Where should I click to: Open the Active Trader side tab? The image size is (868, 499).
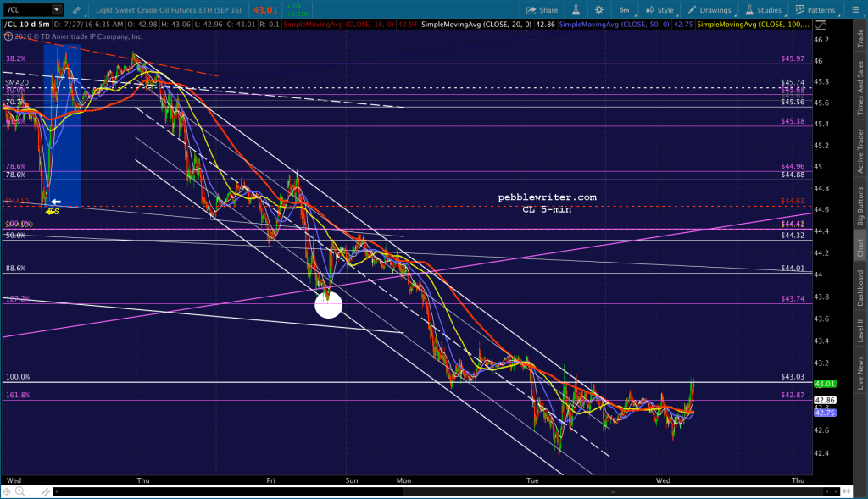(860, 151)
